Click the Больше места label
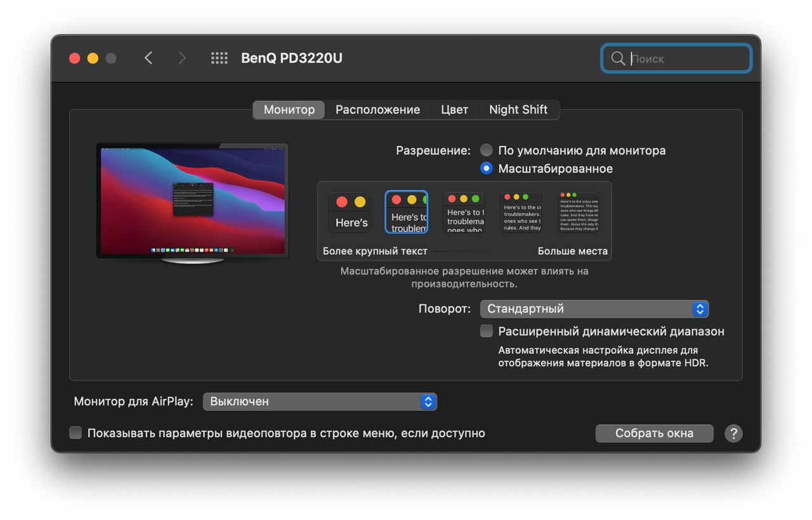Image resolution: width=812 pixels, height=520 pixels. tap(573, 250)
